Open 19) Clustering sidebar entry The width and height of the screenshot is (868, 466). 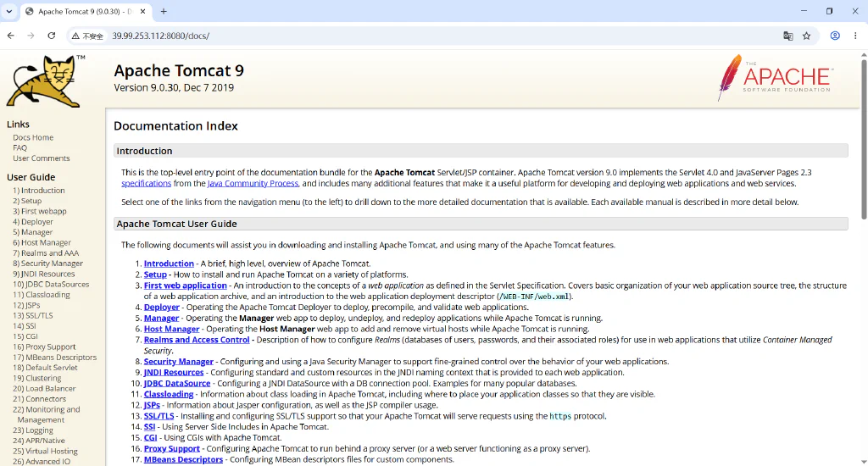coord(37,378)
